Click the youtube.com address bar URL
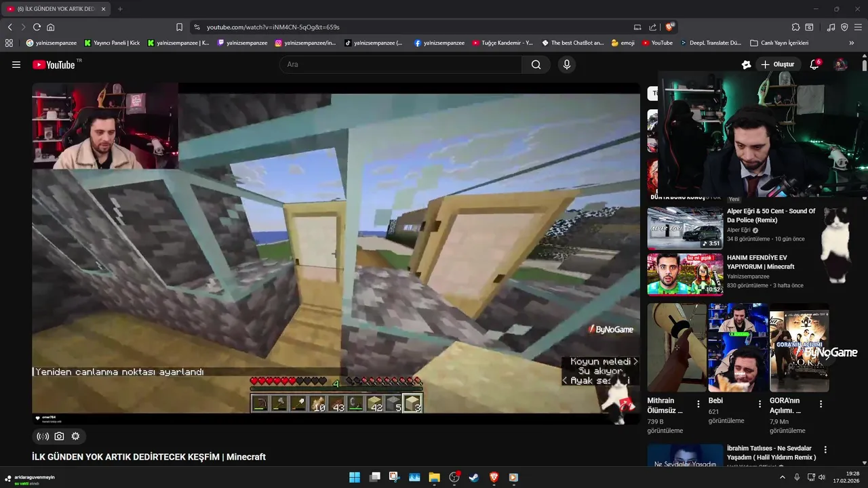This screenshot has width=868, height=488. 273,27
